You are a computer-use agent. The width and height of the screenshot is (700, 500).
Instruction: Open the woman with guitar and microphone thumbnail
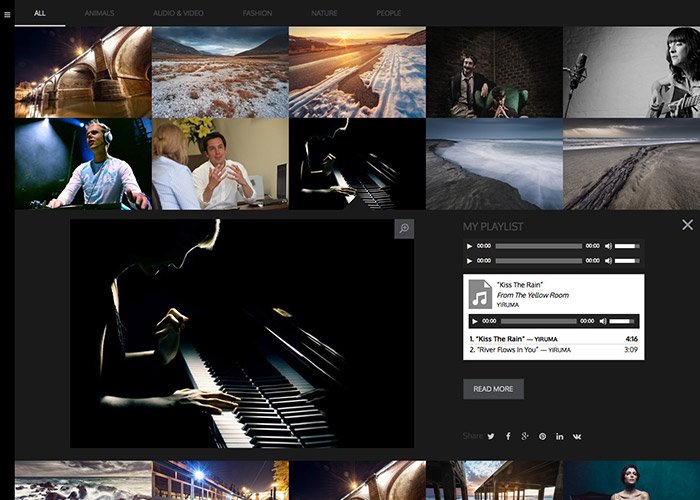point(632,72)
